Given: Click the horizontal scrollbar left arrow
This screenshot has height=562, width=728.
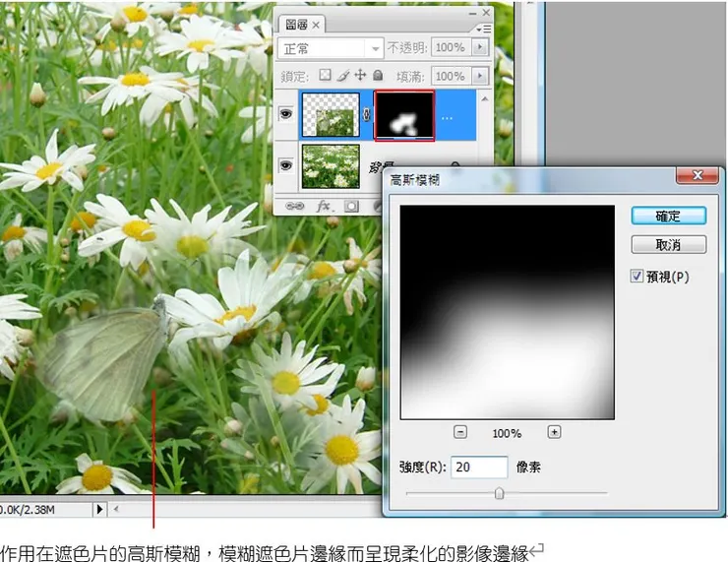Looking at the screenshot, I should tap(116, 510).
